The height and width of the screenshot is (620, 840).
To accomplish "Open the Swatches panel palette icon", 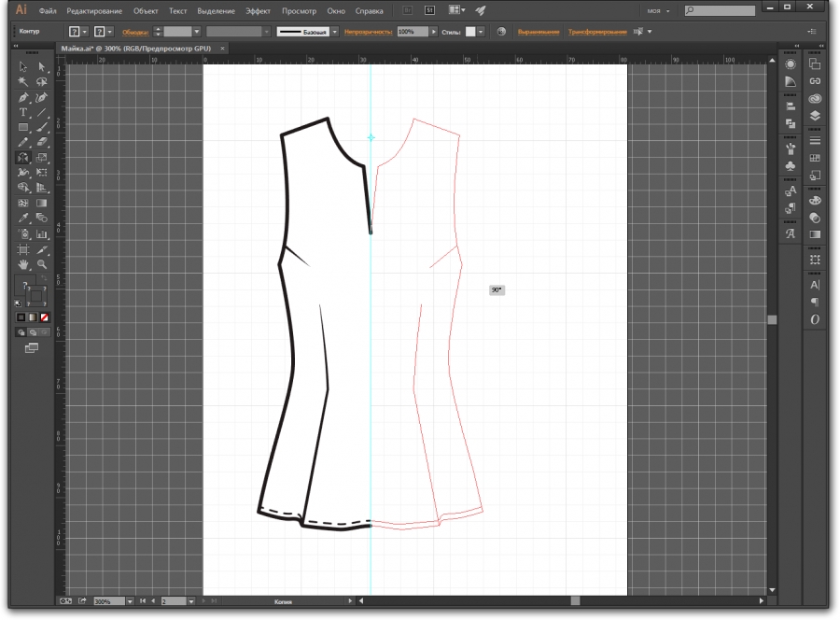I will (815, 201).
